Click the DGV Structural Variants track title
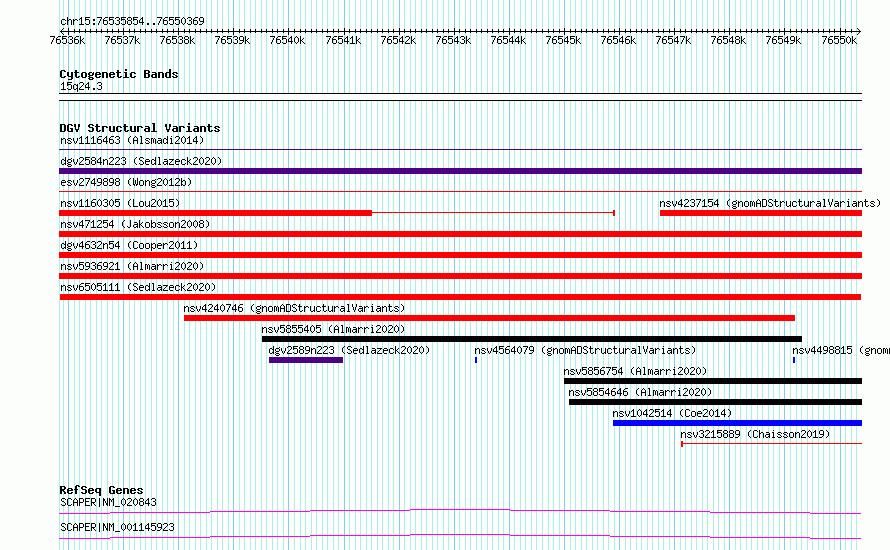The image size is (890, 550). (x=140, y=128)
